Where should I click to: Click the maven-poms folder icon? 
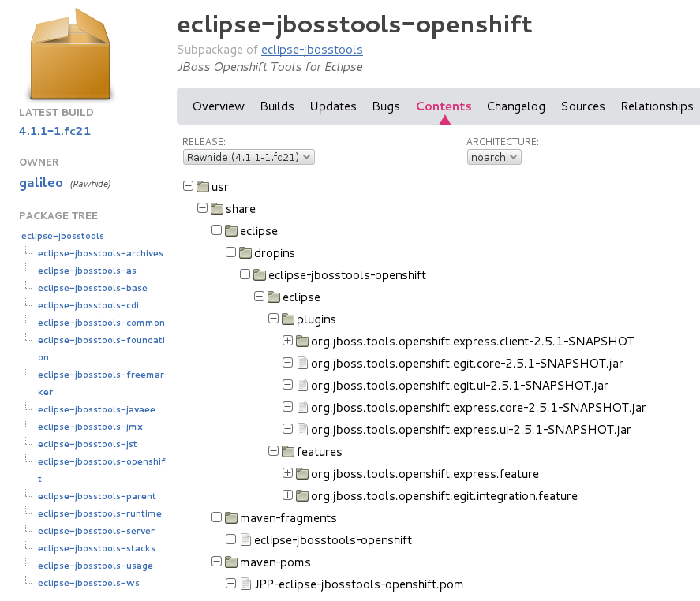click(231, 562)
